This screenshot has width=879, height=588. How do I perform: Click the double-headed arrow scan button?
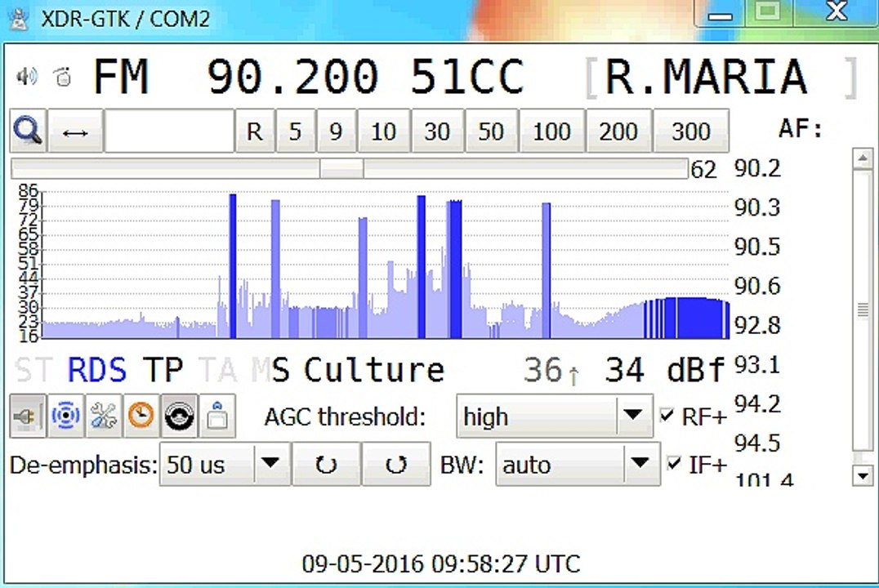76,131
